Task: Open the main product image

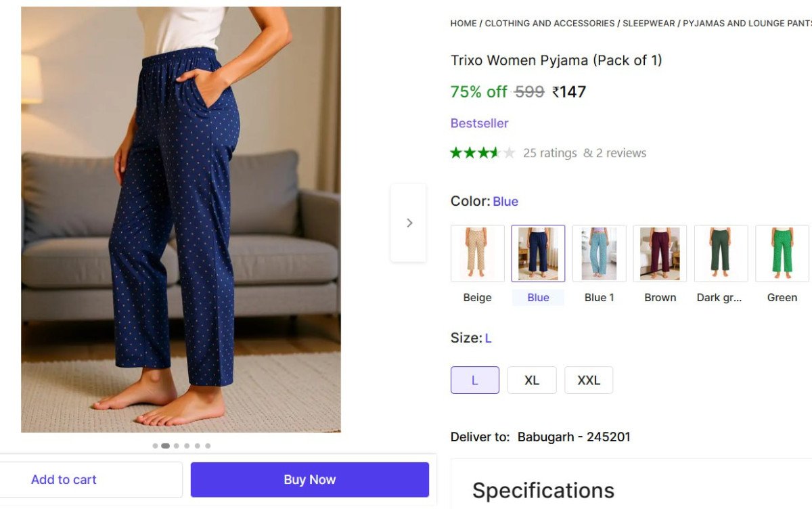Action: (181, 219)
